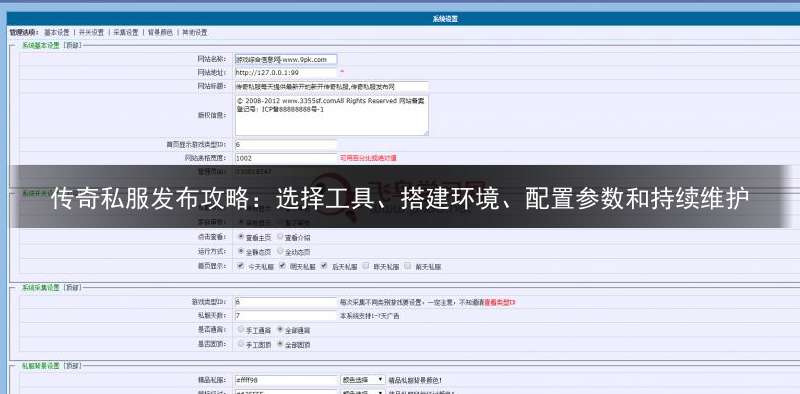Click the 私服背景设置 section legend
Image resolution: width=800 pixels, height=394 pixels.
(41, 366)
